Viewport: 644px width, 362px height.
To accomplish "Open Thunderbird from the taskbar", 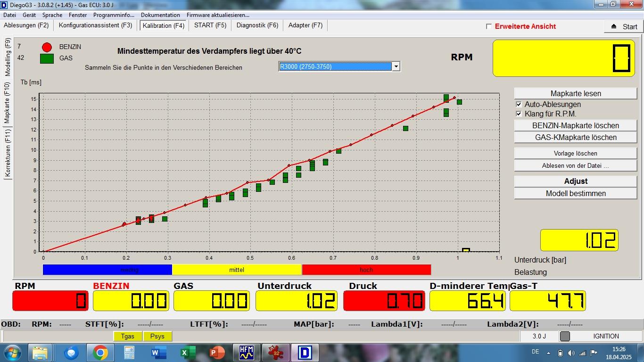I will (x=72, y=353).
